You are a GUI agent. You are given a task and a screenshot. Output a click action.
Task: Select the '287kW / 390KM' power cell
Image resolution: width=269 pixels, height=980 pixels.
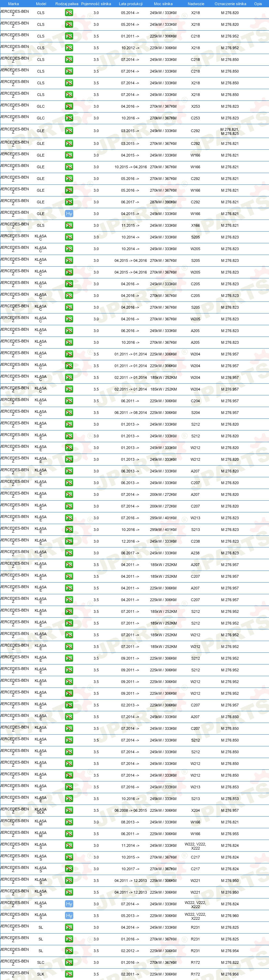tap(163, 202)
